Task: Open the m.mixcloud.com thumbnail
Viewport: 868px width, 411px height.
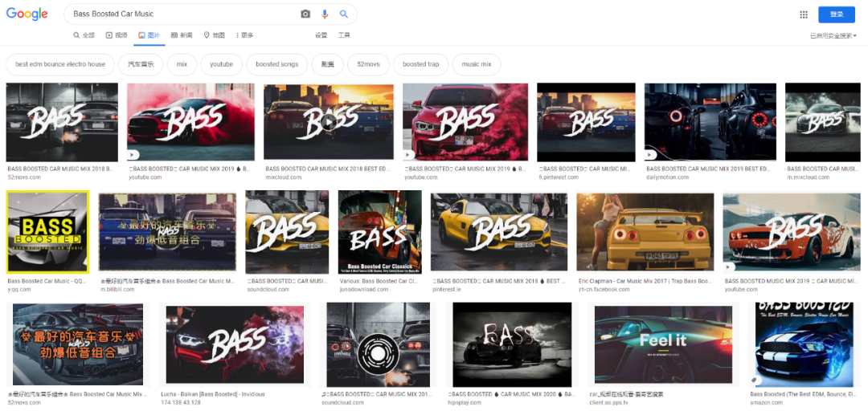Action: point(823,122)
